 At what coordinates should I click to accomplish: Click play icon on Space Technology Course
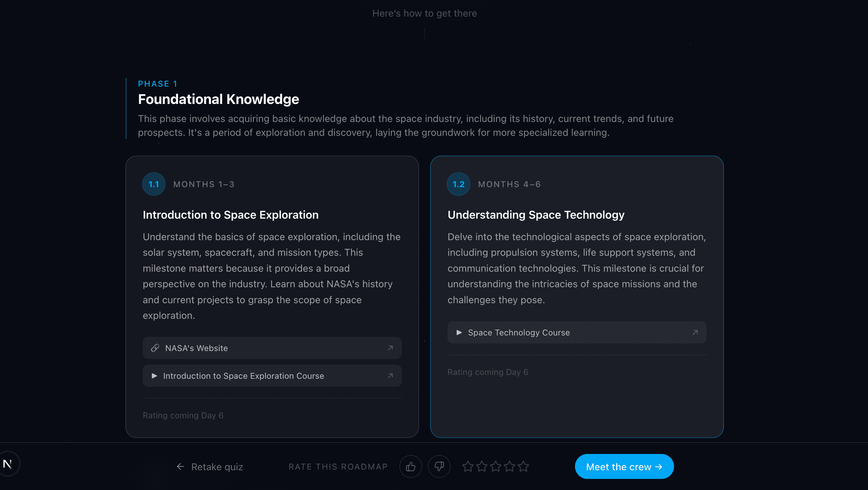click(459, 332)
